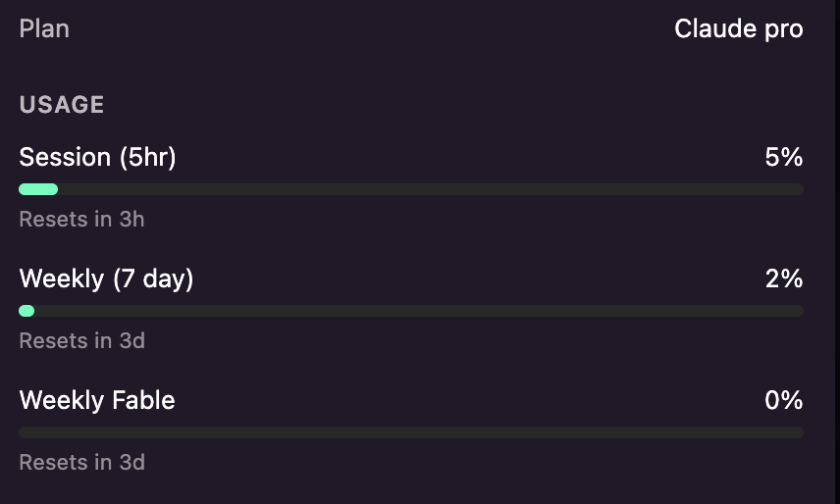The width and height of the screenshot is (840, 504).
Task: Click the green filled part of Session bar
Action: tap(38, 189)
